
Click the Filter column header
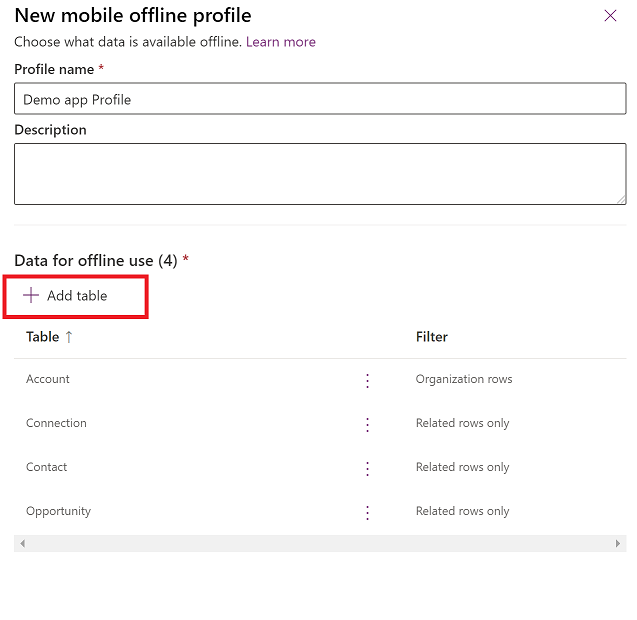point(432,337)
